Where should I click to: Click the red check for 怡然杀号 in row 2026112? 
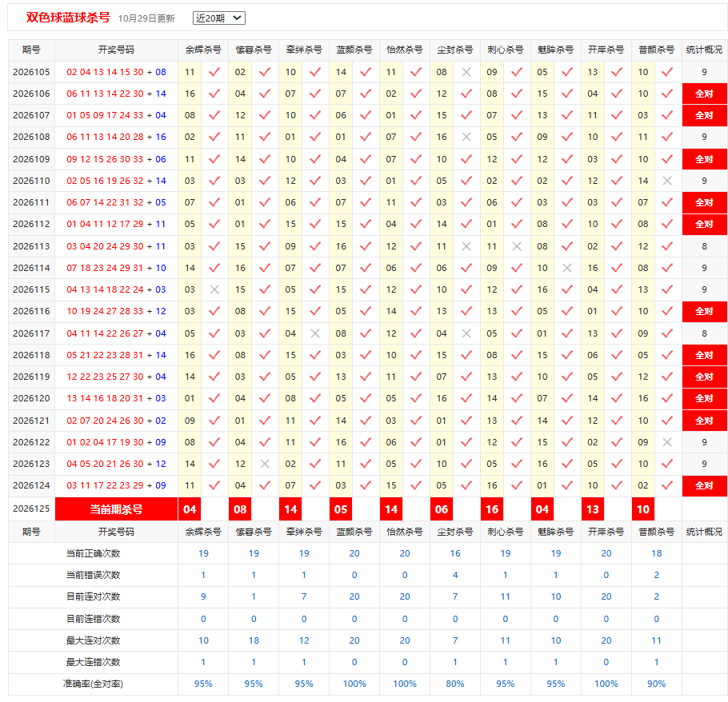[x=416, y=224]
